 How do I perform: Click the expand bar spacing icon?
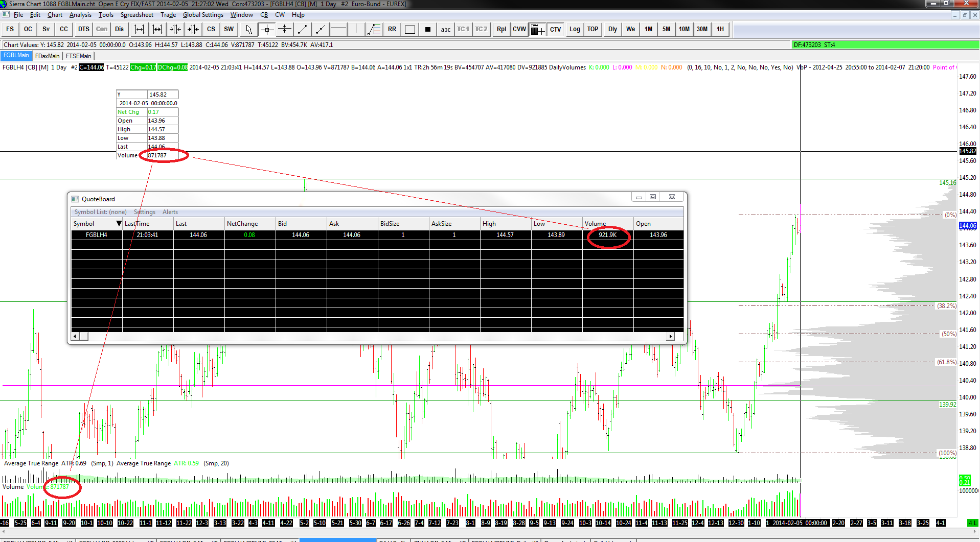point(140,29)
